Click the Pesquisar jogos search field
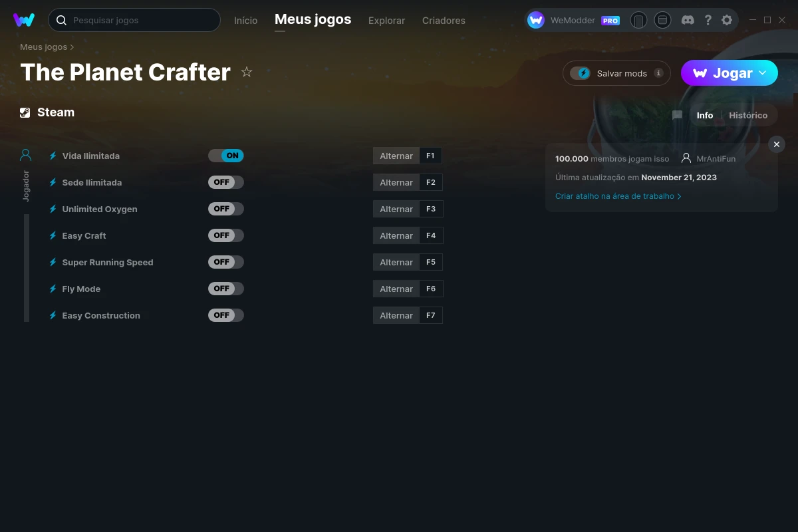 coord(134,20)
